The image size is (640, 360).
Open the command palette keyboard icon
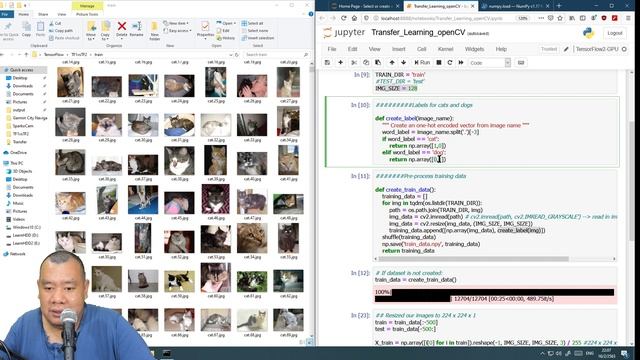click(x=521, y=63)
